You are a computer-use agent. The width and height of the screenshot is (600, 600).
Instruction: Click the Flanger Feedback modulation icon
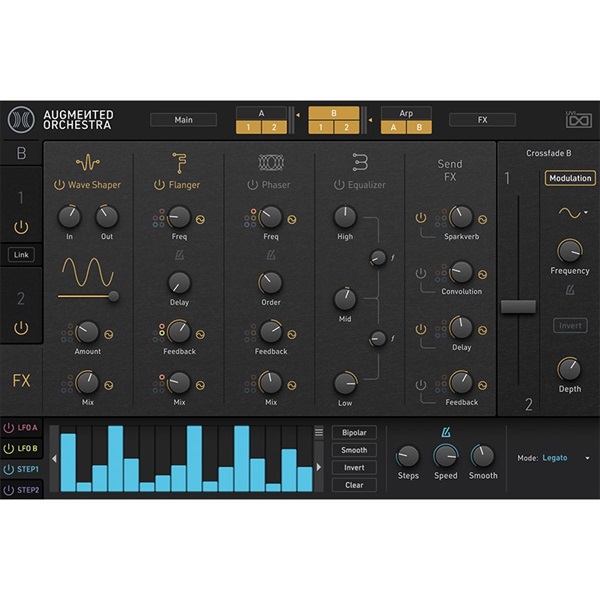tap(200, 335)
